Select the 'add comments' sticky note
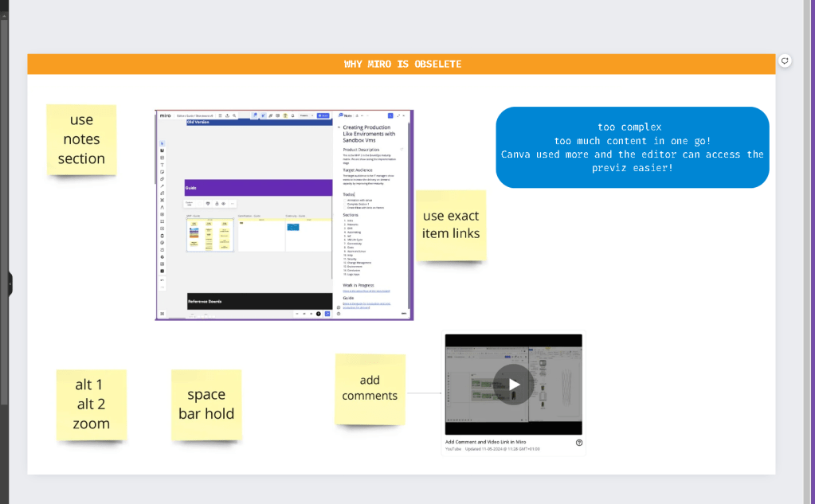Viewport: 815px width, 504px height. point(370,389)
